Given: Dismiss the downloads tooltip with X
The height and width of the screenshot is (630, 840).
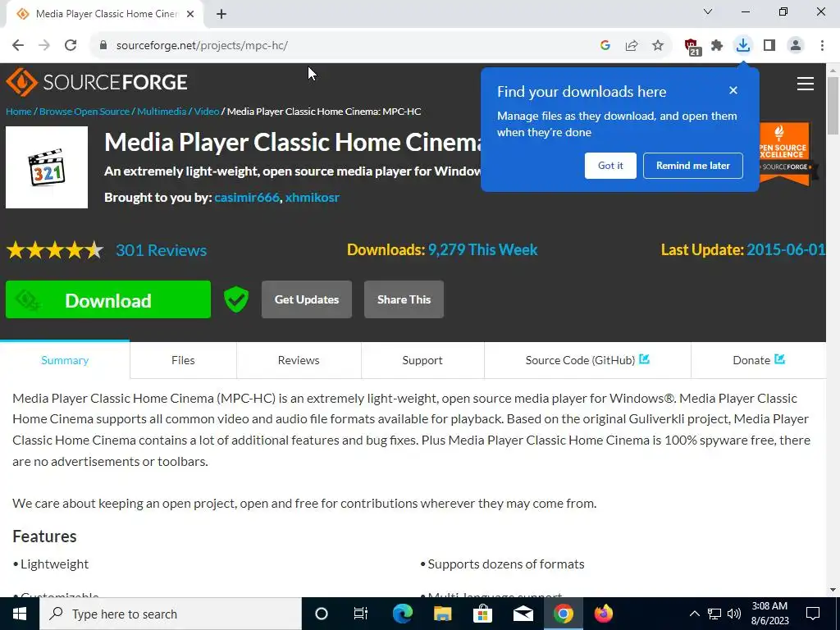Looking at the screenshot, I should tap(733, 90).
